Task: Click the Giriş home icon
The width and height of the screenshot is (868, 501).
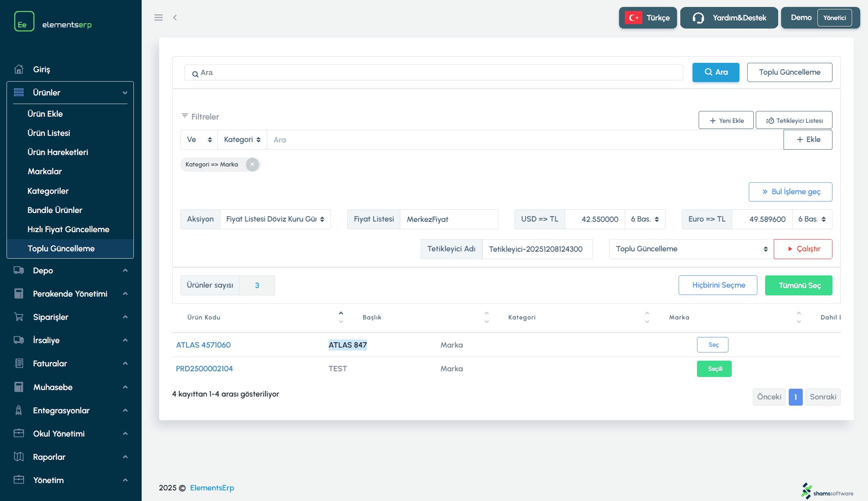Action: tap(19, 69)
